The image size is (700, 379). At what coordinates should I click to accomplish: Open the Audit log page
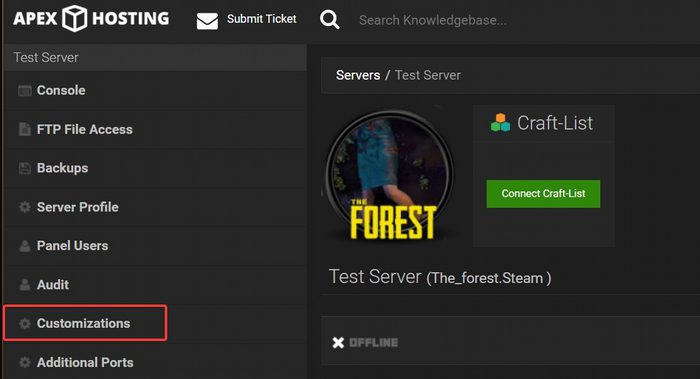(53, 285)
